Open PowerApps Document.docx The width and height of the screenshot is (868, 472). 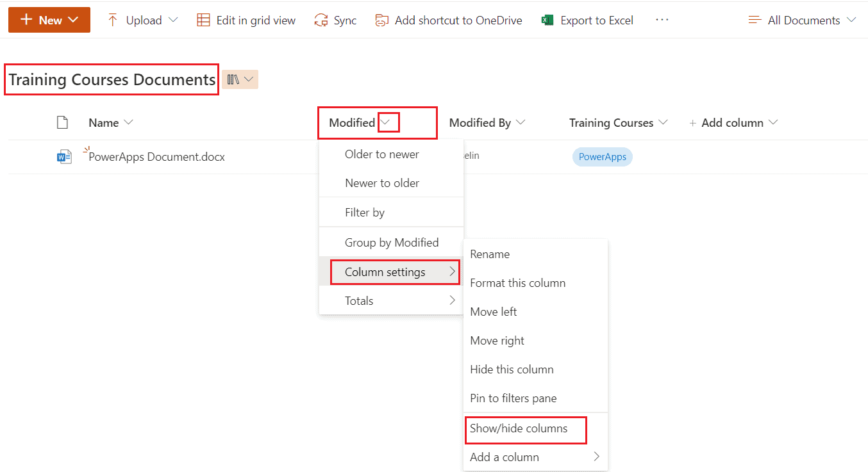(157, 156)
